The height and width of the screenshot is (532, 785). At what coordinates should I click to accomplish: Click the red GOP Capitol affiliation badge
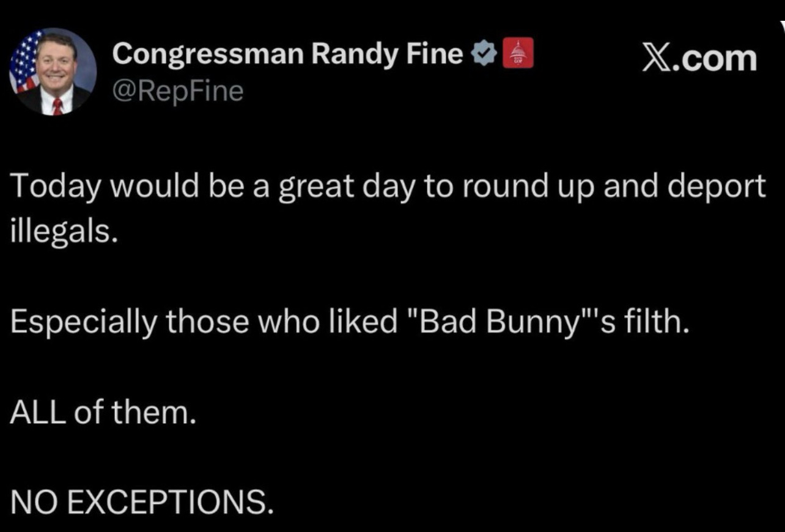point(517,54)
